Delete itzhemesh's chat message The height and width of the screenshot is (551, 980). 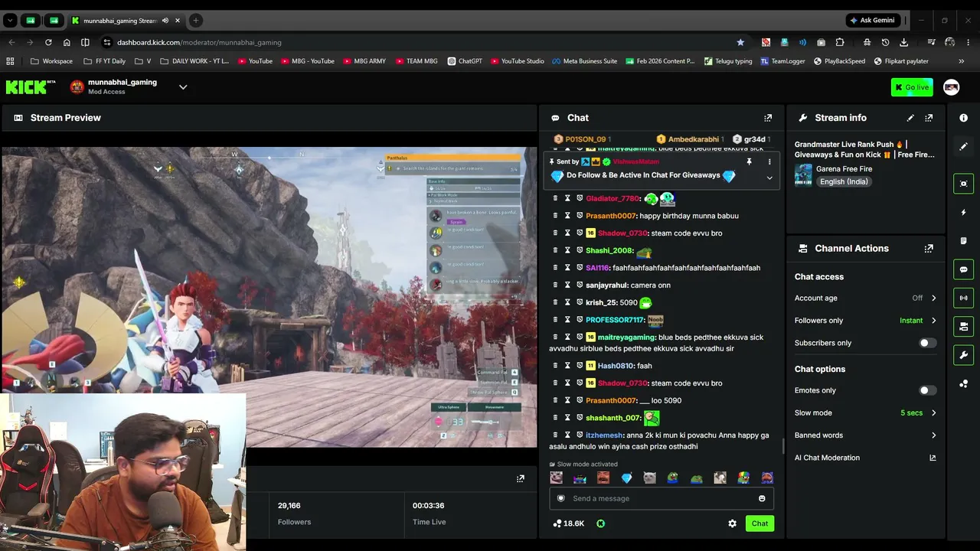pyautogui.click(x=555, y=435)
